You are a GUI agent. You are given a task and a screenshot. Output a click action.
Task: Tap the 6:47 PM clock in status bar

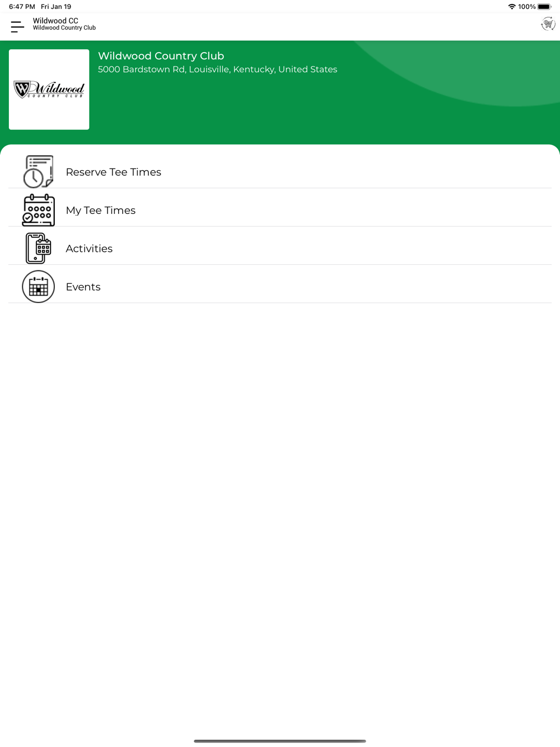click(x=22, y=7)
